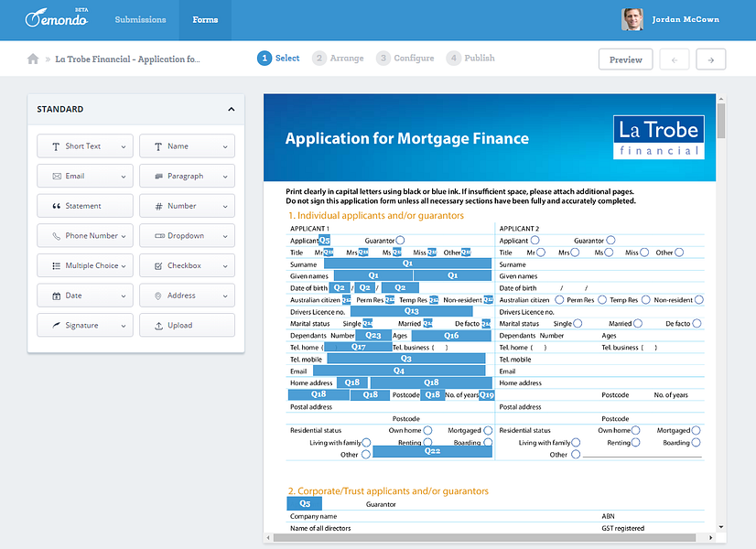Open Paragraph field dropdown arrow
The width and height of the screenshot is (756, 549).
pos(225,177)
